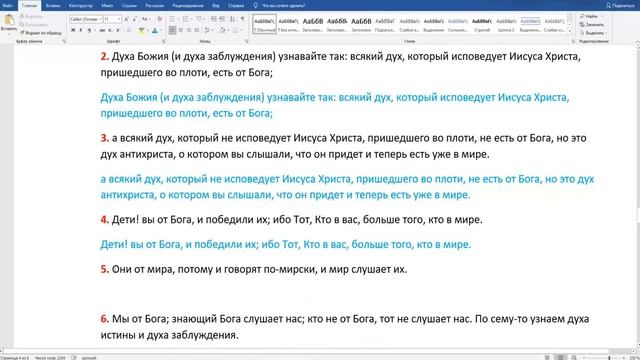Expand the Styles gallery more arrow
Screen dimensions: 640x360
[x=570, y=31]
